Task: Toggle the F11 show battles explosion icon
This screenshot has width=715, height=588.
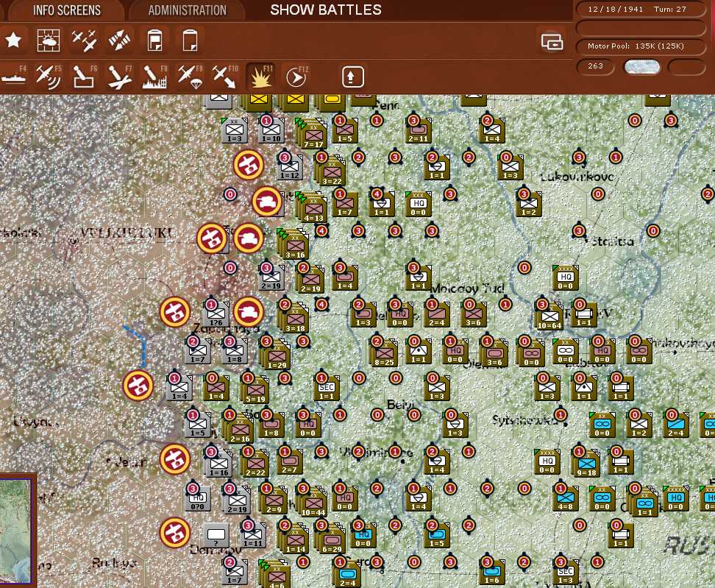Action: click(x=261, y=77)
